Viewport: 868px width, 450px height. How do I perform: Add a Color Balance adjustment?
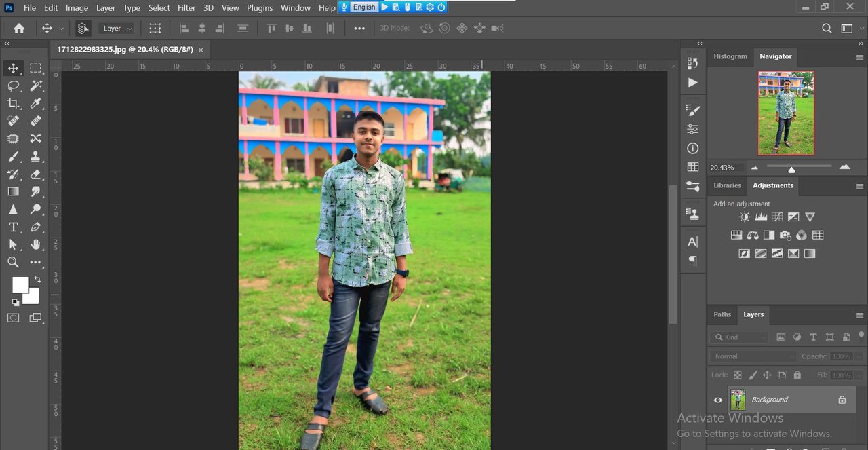point(753,236)
